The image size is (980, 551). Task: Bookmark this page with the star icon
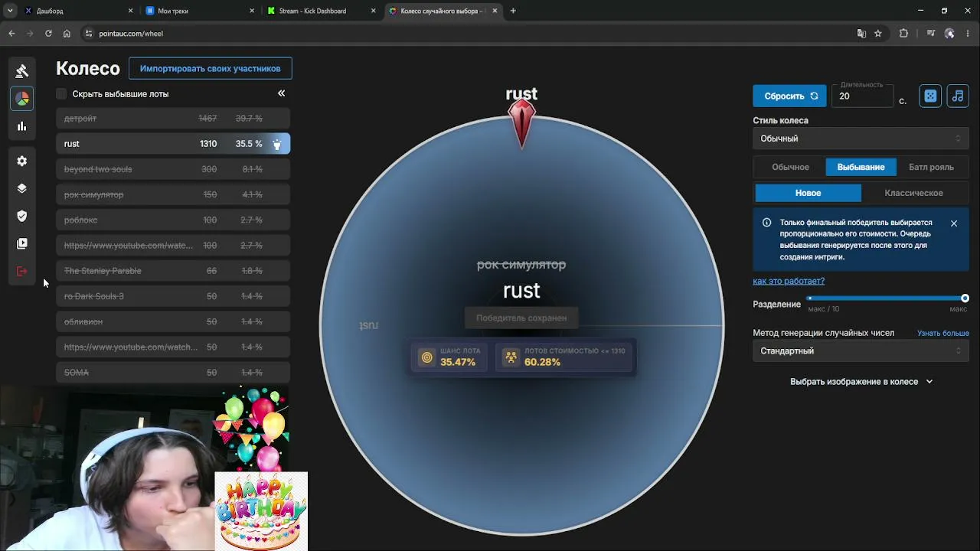(x=878, y=34)
